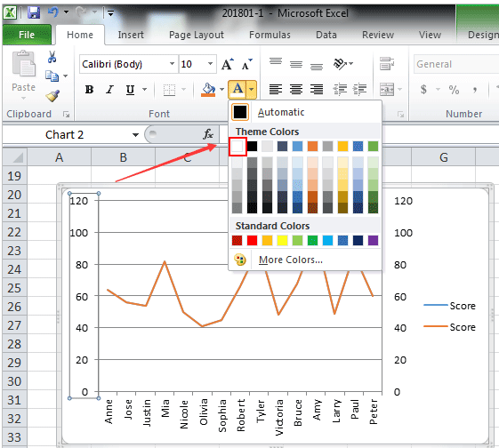Expand the font size dropdown arrow
499x448 pixels.
point(210,64)
